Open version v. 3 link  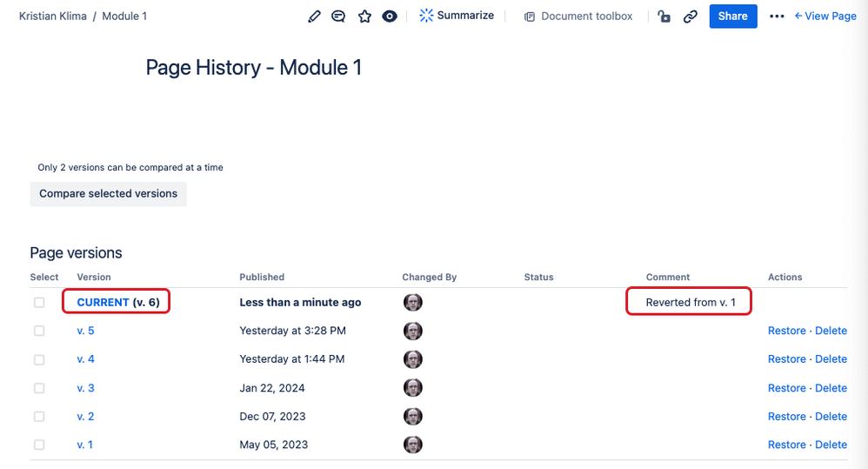click(85, 388)
